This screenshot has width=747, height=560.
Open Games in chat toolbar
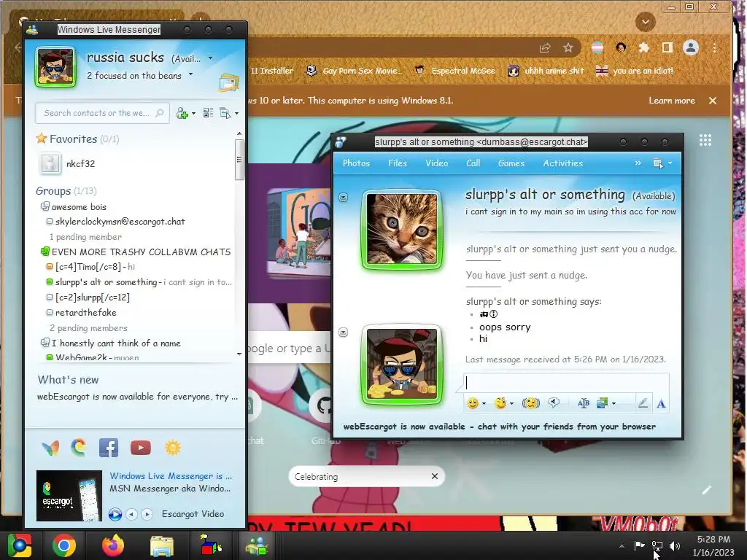point(511,163)
